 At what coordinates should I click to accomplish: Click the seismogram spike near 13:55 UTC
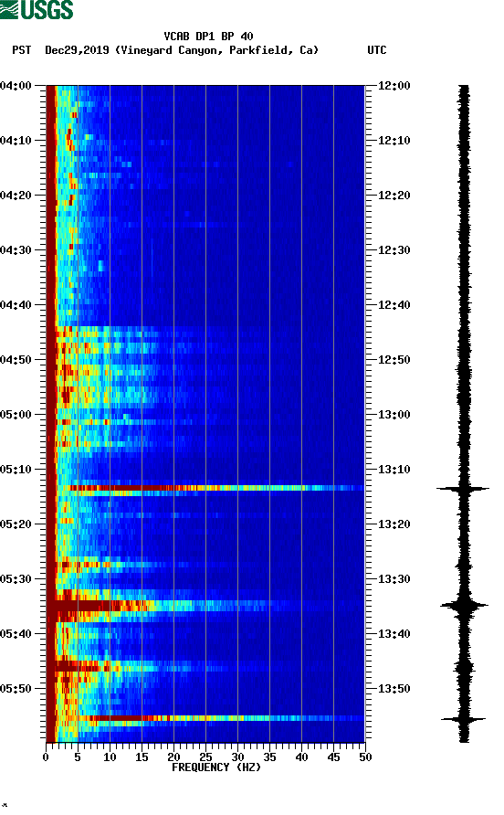[464, 719]
